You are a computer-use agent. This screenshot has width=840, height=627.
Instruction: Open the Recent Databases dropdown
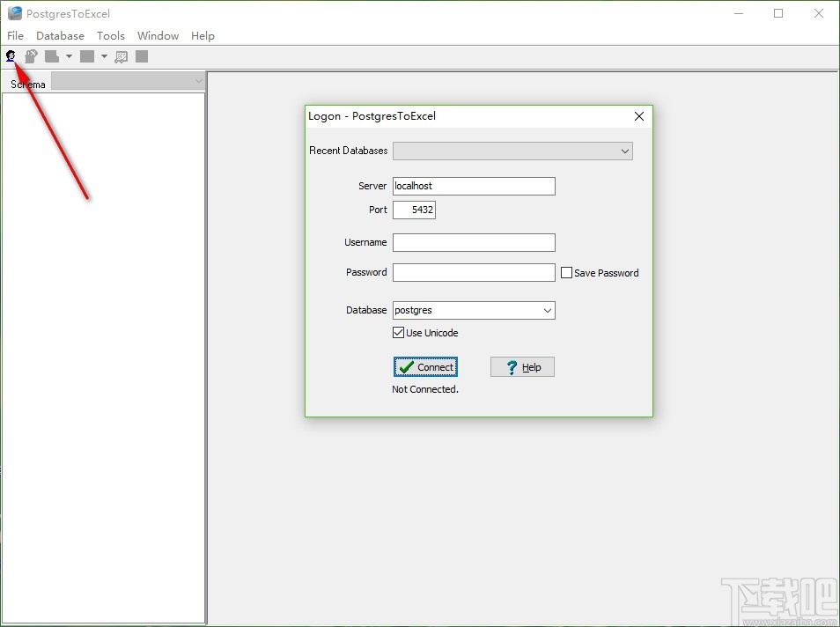pos(623,151)
